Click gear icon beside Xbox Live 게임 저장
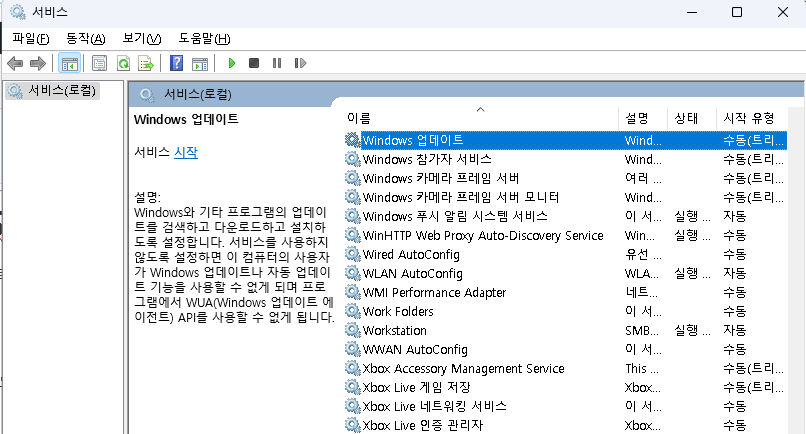Screen dimensions: 806x434 click(x=352, y=387)
